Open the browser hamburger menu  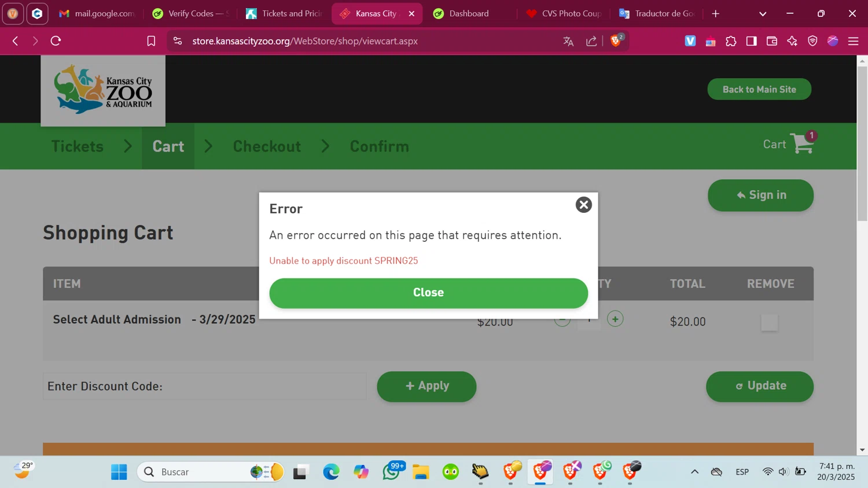853,41
